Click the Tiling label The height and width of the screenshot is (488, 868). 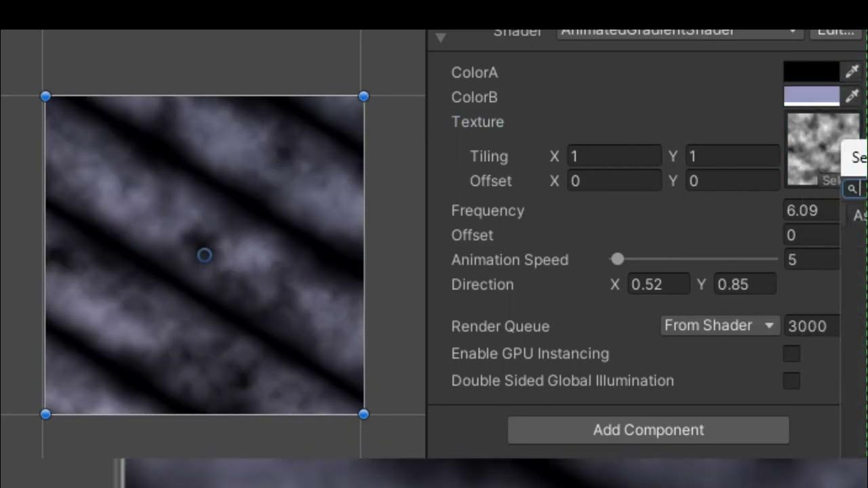489,157
